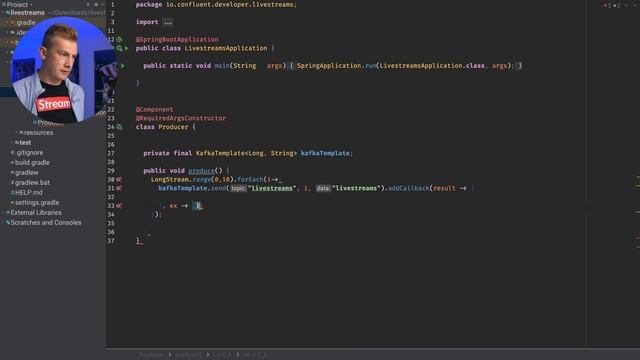This screenshot has height=360, width=640.
Task: Open the resources folder in project tree
Action: (38, 133)
